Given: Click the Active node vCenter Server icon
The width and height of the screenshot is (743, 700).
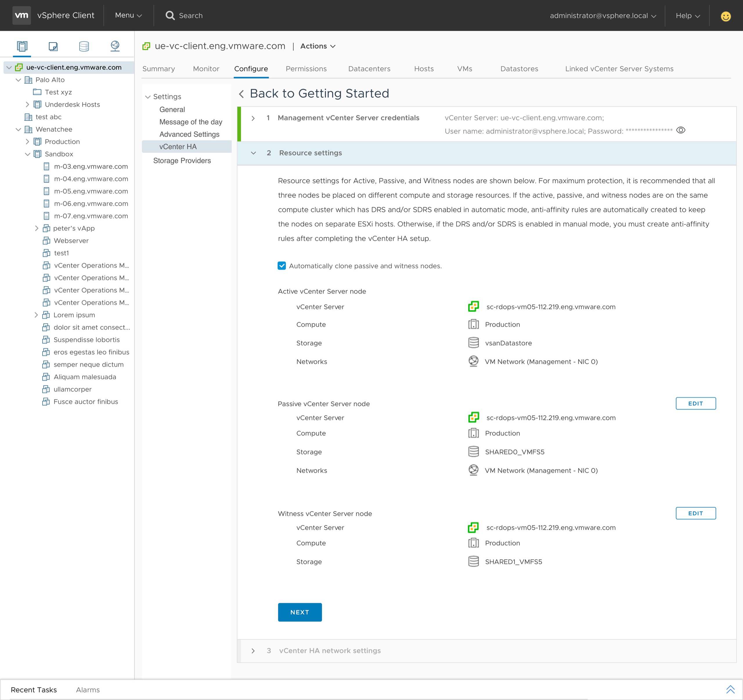Looking at the screenshot, I should [474, 306].
